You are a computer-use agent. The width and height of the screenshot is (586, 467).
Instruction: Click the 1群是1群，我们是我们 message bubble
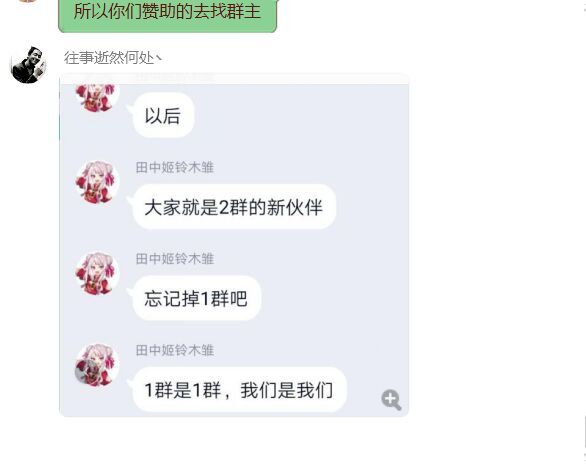(239, 390)
